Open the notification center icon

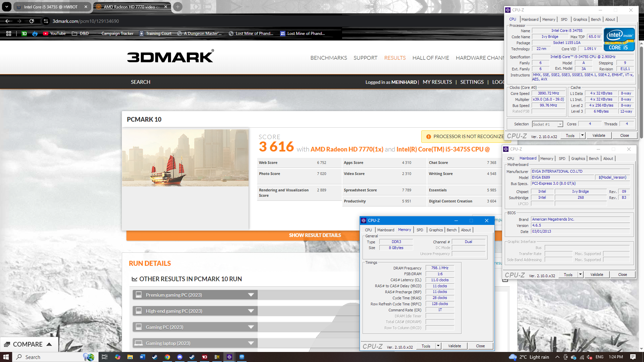tap(633, 357)
